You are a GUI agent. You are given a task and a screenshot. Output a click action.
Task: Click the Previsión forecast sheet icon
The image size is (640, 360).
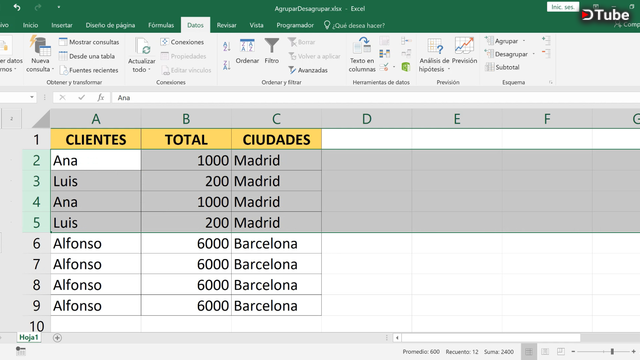464,51
